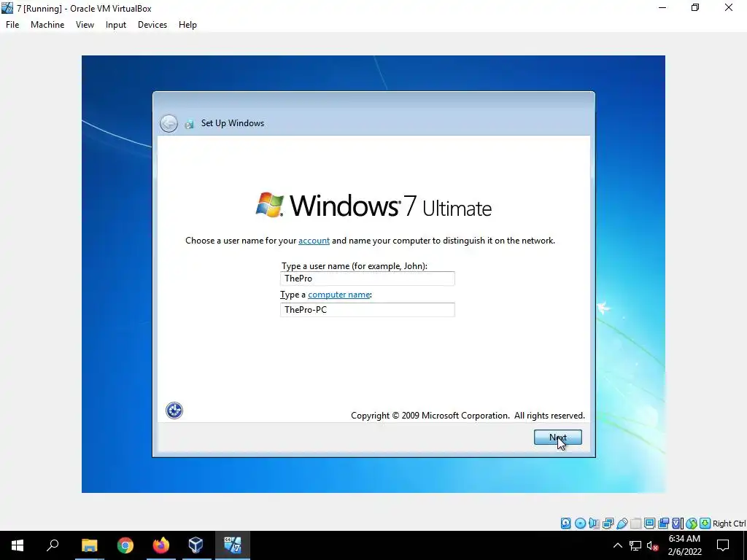747x560 pixels.
Task: Click the Set Up Windows title icon
Action: [189, 124]
